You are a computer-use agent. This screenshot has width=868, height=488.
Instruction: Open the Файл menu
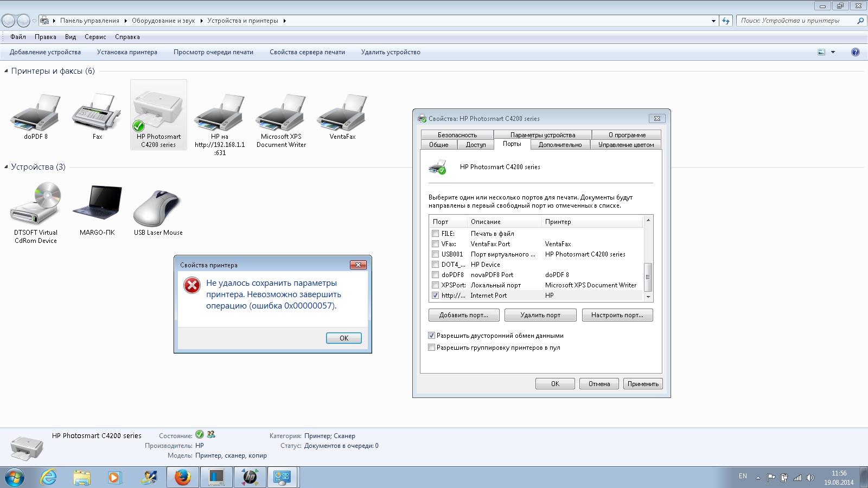tap(18, 37)
